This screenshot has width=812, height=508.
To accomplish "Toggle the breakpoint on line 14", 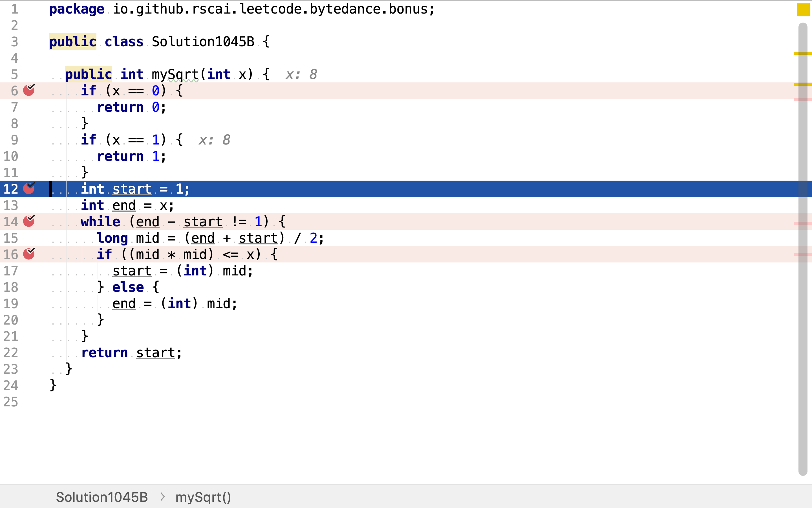I will pyautogui.click(x=29, y=221).
